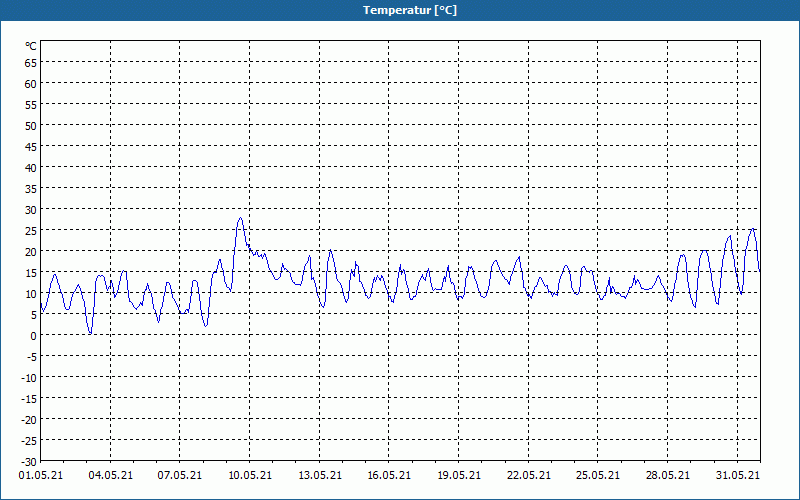Click the 07.05.21 date label
Image resolution: width=800 pixels, height=500 pixels.
(x=180, y=475)
